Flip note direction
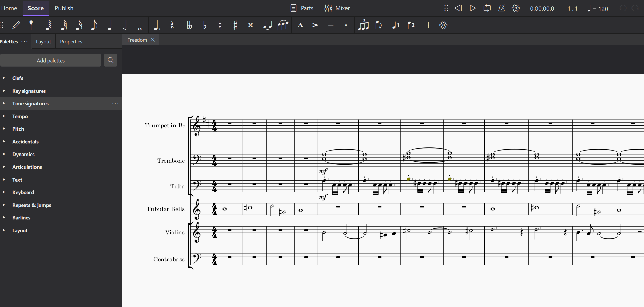 coord(379,25)
